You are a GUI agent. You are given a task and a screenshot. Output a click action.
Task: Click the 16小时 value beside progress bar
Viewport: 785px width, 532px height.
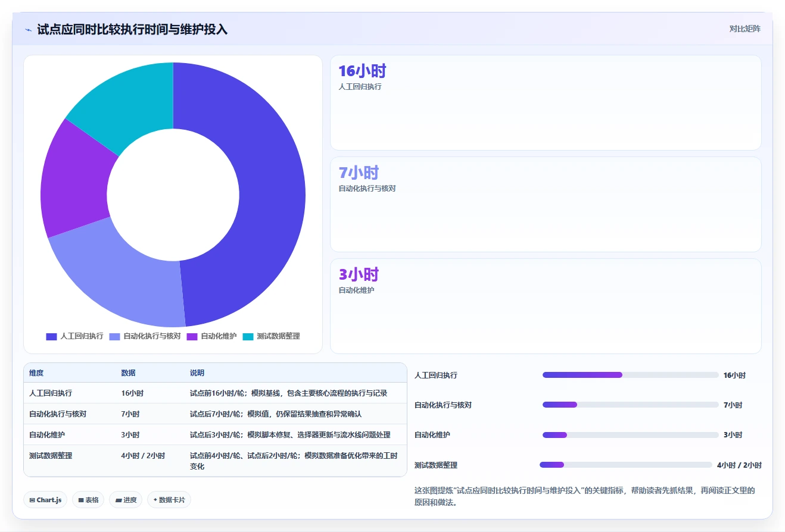click(x=734, y=375)
